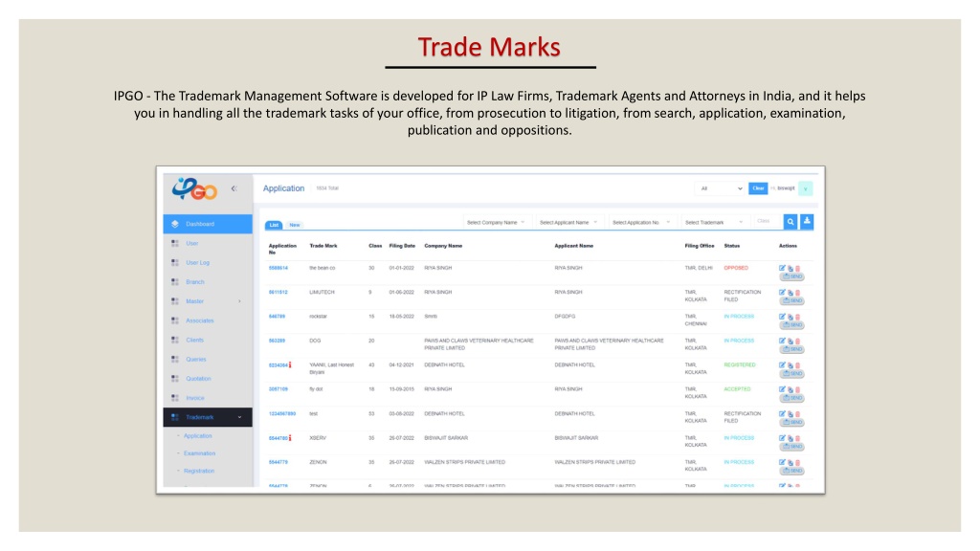Click the grid icon beside Clients
The image size is (980, 551).
[175, 340]
